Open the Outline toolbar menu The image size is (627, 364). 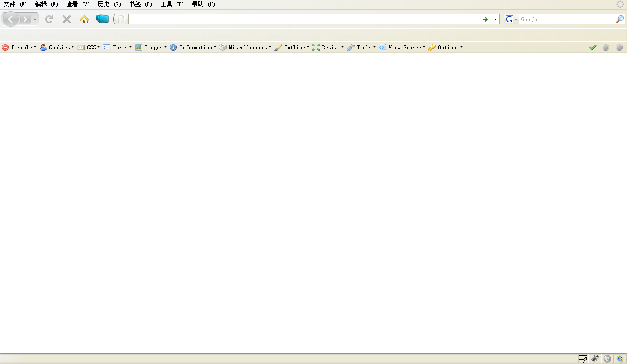pyautogui.click(x=291, y=47)
